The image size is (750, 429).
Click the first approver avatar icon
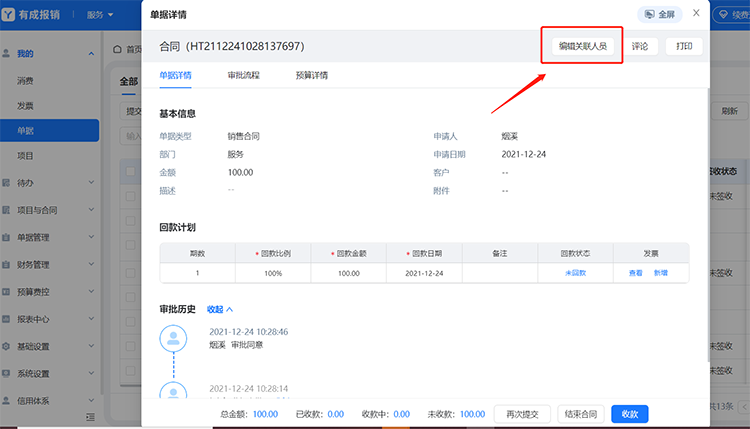pos(174,338)
